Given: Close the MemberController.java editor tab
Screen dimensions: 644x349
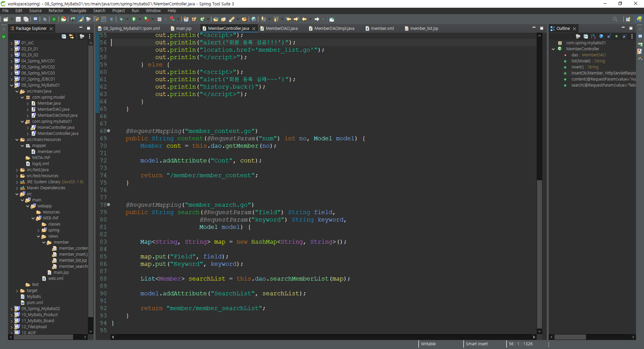Looking at the screenshot, I should pyautogui.click(x=254, y=29).
